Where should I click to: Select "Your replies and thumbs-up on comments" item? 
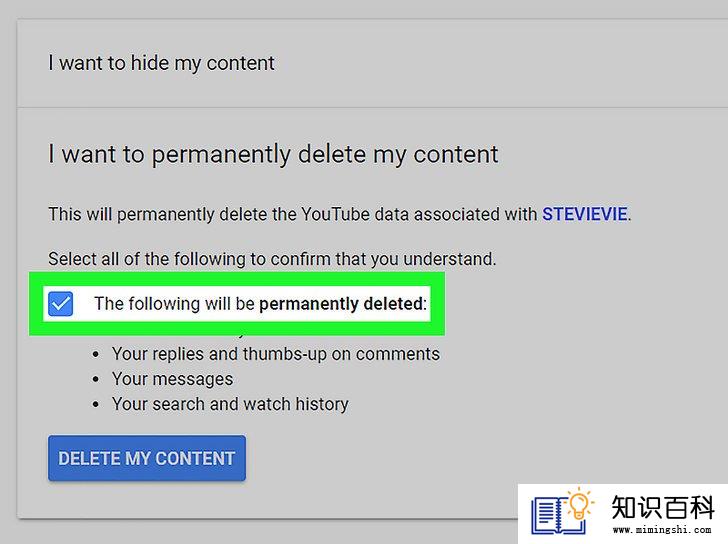(276, 354)
